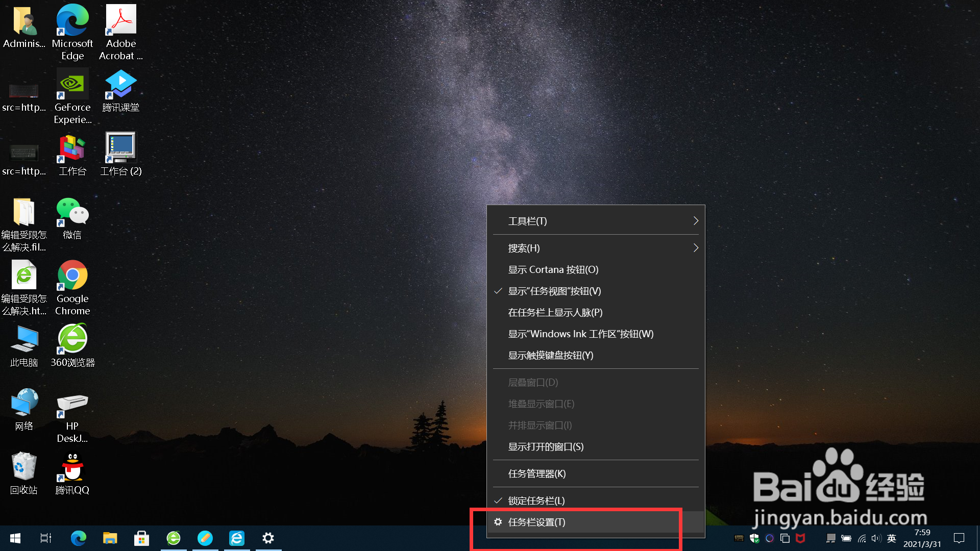
Task: Click the volume icon in system tray
Action: 876,538
